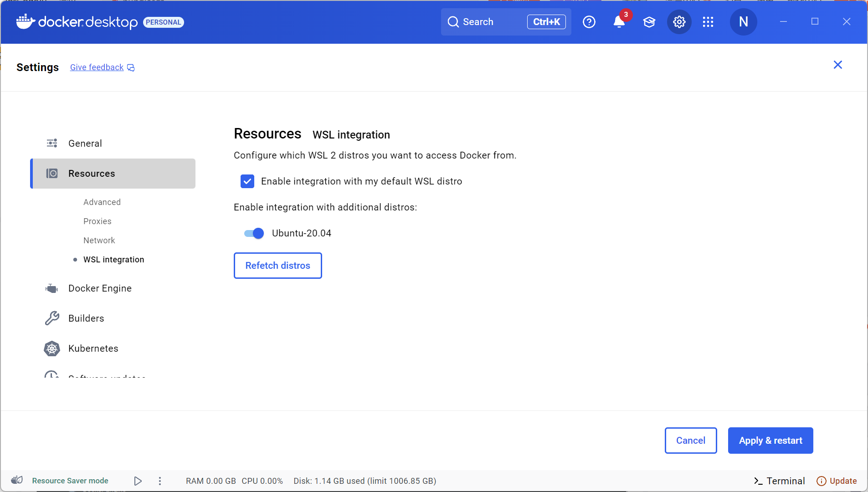Open the Give feedback link
868x492 pixels.
click(96, 67)
